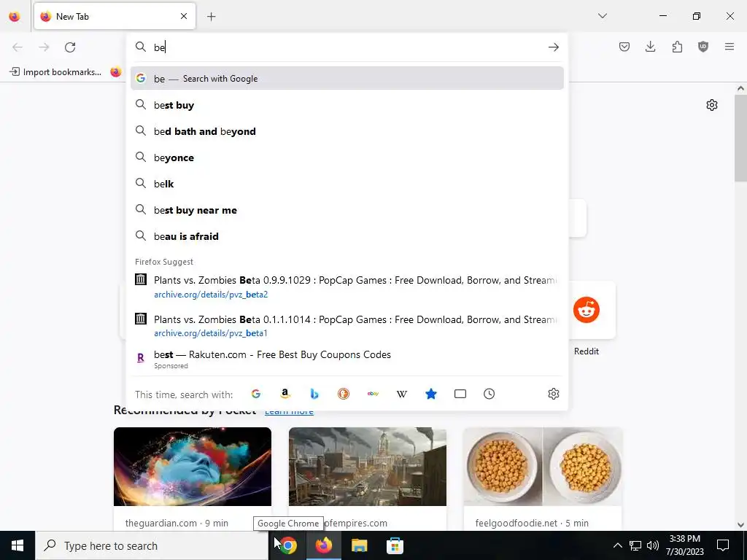Search this time with Bing icon
This screenshot has width=747, height=560.
pyautogui.click(x=314, y=394)
